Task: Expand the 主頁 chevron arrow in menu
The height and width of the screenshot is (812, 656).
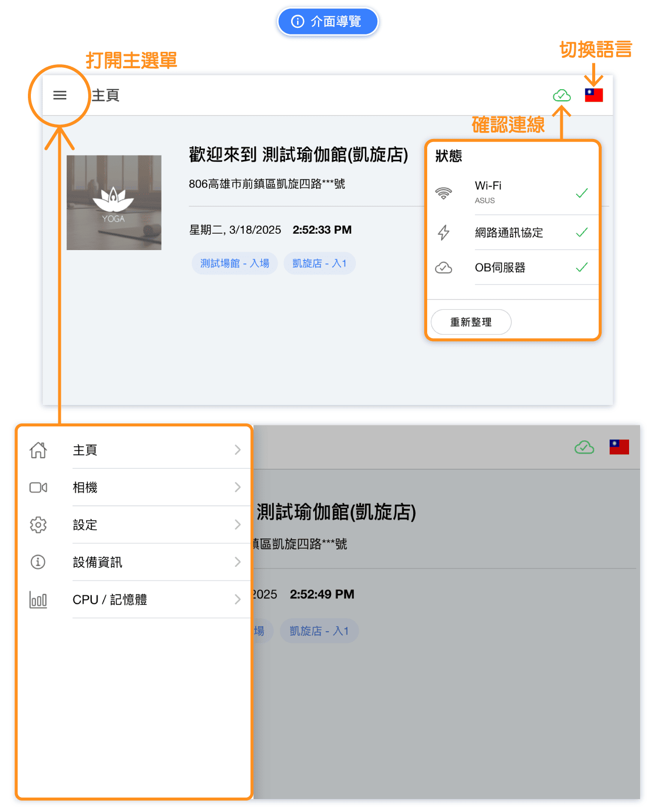Action: [x=238, y=450]
